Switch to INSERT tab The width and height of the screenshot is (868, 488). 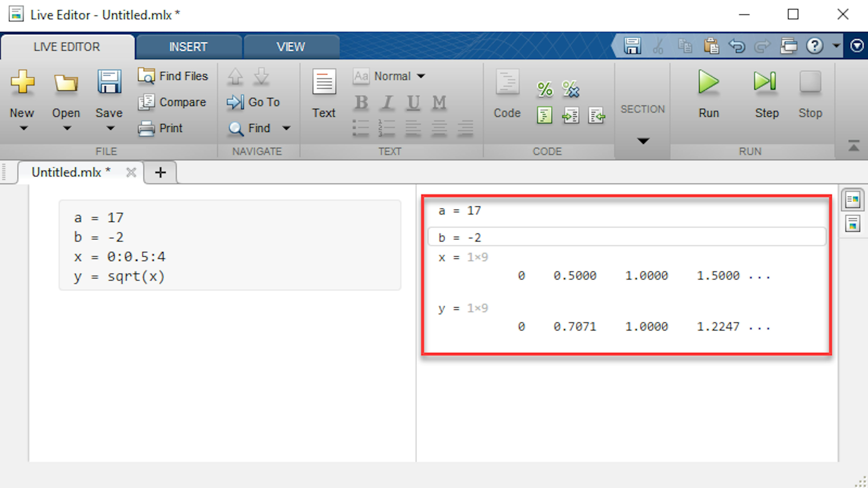click(188, 47)
